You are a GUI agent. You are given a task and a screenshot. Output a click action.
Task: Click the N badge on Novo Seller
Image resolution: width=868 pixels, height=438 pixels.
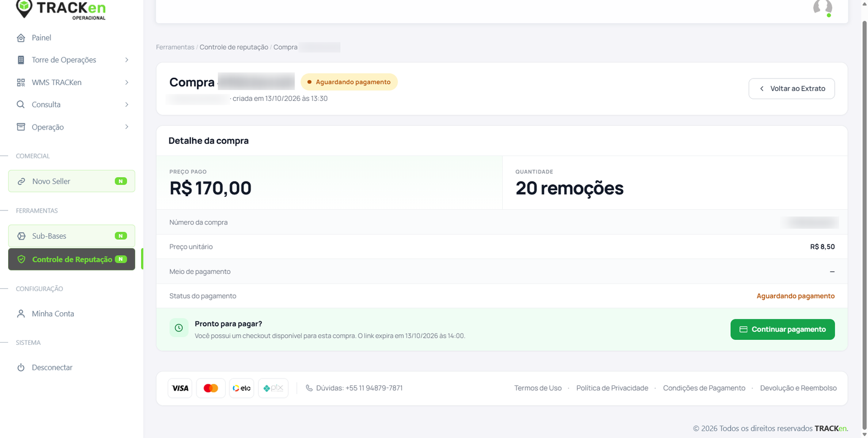click(x=120, y=182)
